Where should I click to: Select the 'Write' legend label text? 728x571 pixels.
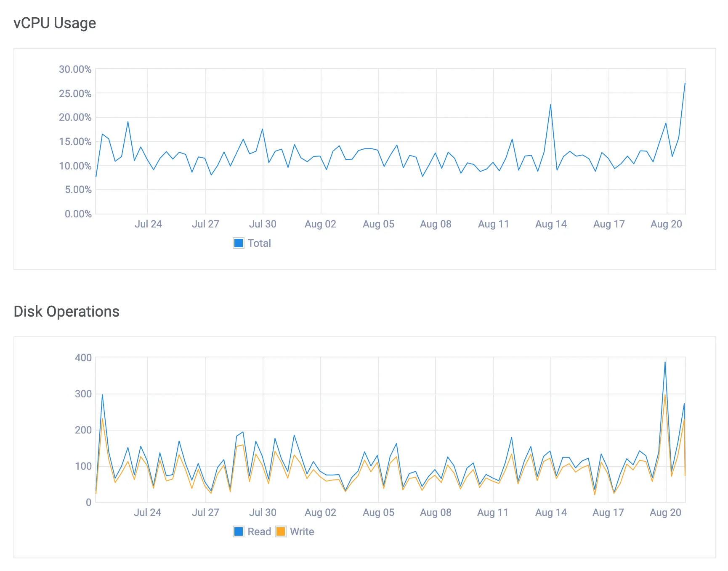click(x=301, y=531)
